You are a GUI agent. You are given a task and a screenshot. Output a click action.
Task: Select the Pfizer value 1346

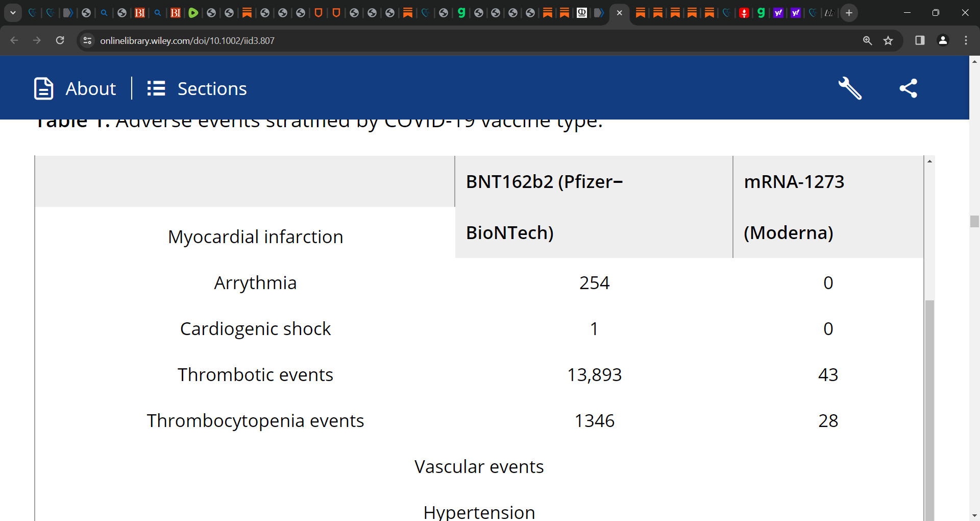(594, 421)
